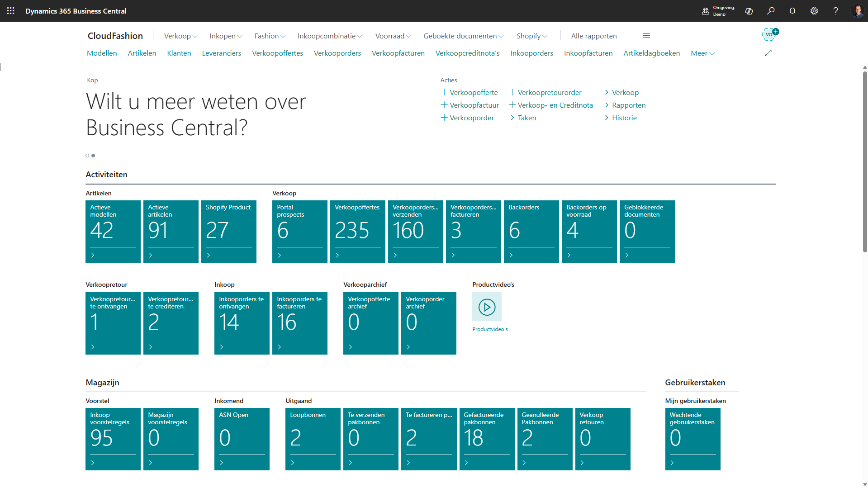The height and width of the screenshot is (488, 868).
Task: Open the notifications bell
Action: coord(792,11)
